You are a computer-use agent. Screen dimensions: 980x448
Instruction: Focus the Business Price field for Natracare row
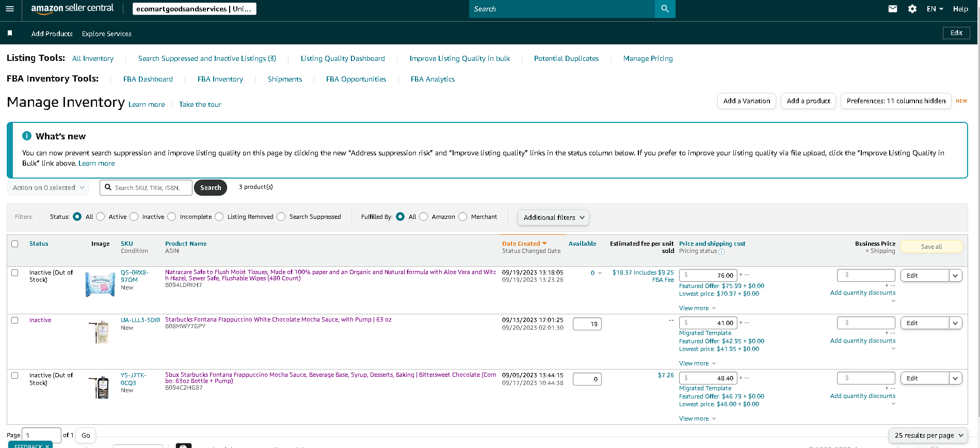pos(866,275)
